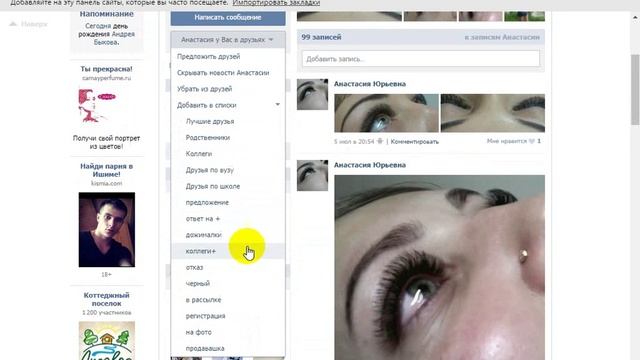Click the carnayperfume.ru ad address
Screen dimensions: 640x360
107,78
